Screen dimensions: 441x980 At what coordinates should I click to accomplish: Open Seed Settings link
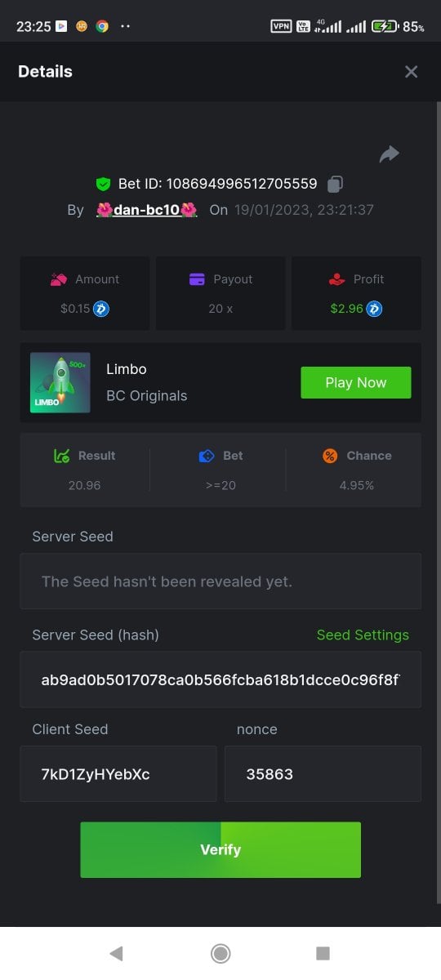[363, 635]
